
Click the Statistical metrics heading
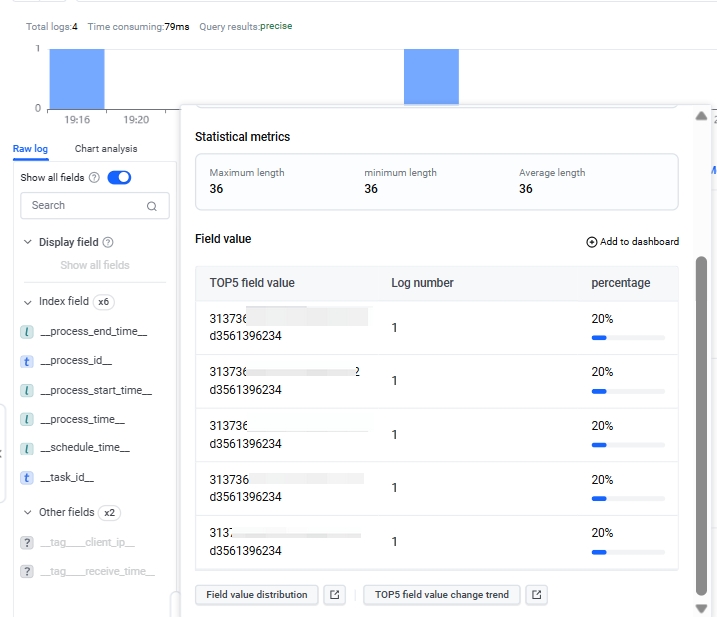point(242,137)
